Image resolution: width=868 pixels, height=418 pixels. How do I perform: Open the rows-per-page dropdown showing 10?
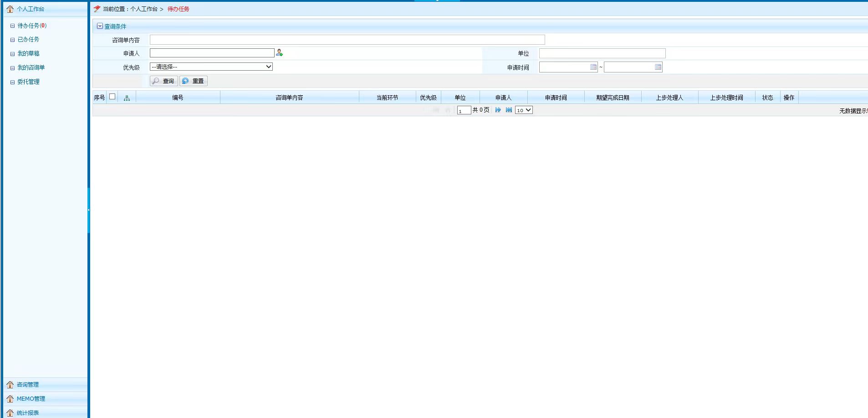524,110
